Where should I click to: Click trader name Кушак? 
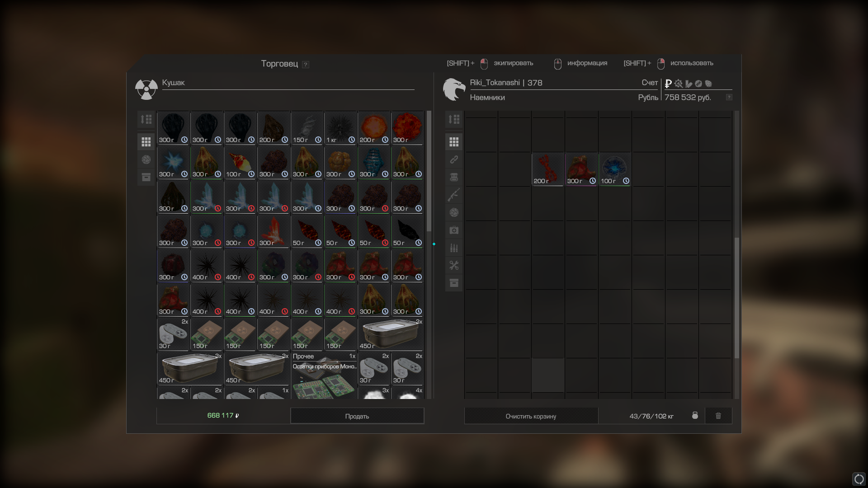(x=174, y=83)
